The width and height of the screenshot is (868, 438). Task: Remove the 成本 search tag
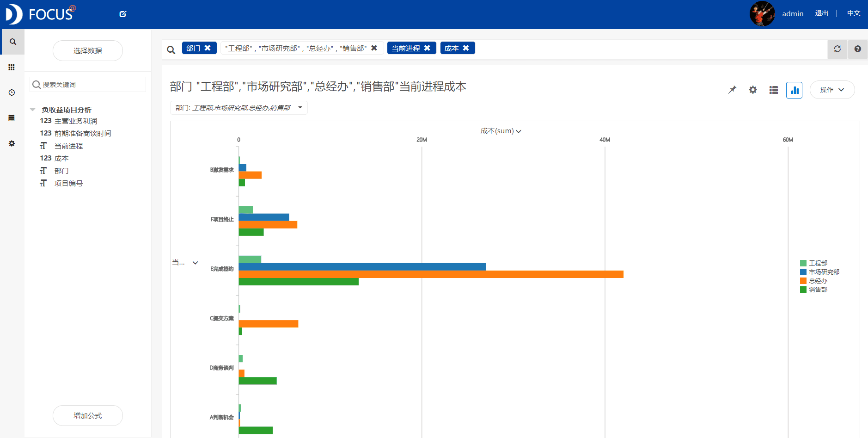(466, 48)
